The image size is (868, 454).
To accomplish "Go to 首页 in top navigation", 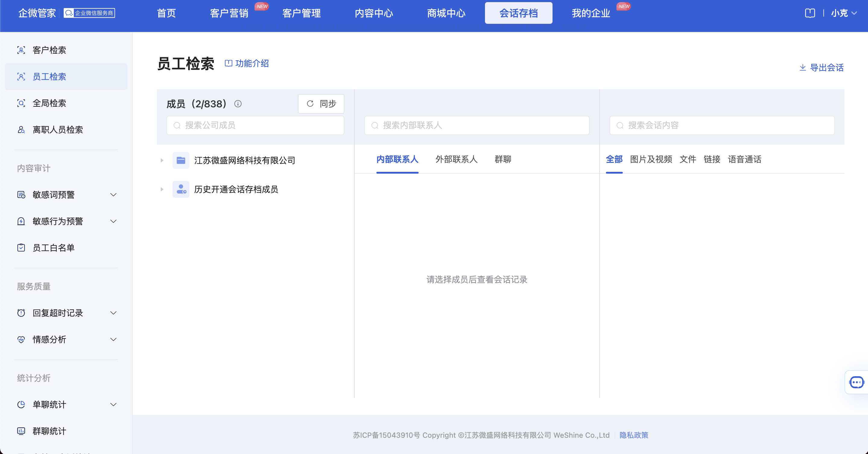I will pyautogui.click(x=166, y=13).
